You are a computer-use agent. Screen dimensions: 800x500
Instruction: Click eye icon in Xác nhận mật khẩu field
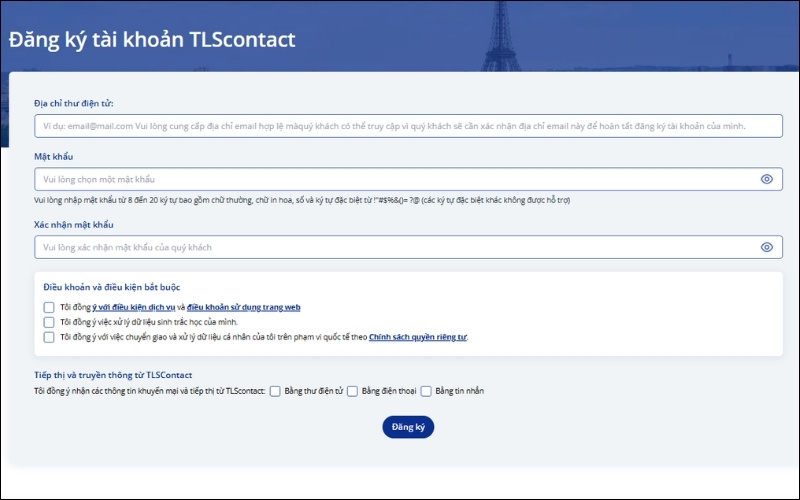[766, 247]
